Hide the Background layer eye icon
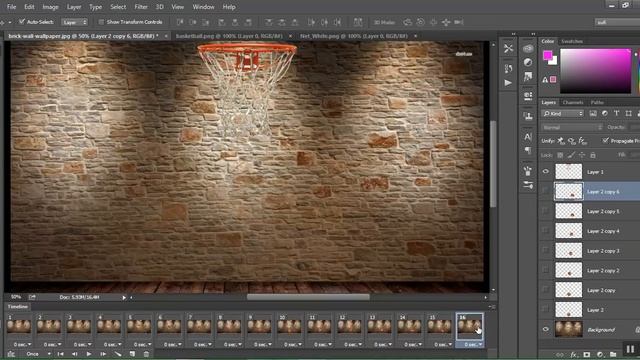The image size is (640, 360). pos(546,329)
